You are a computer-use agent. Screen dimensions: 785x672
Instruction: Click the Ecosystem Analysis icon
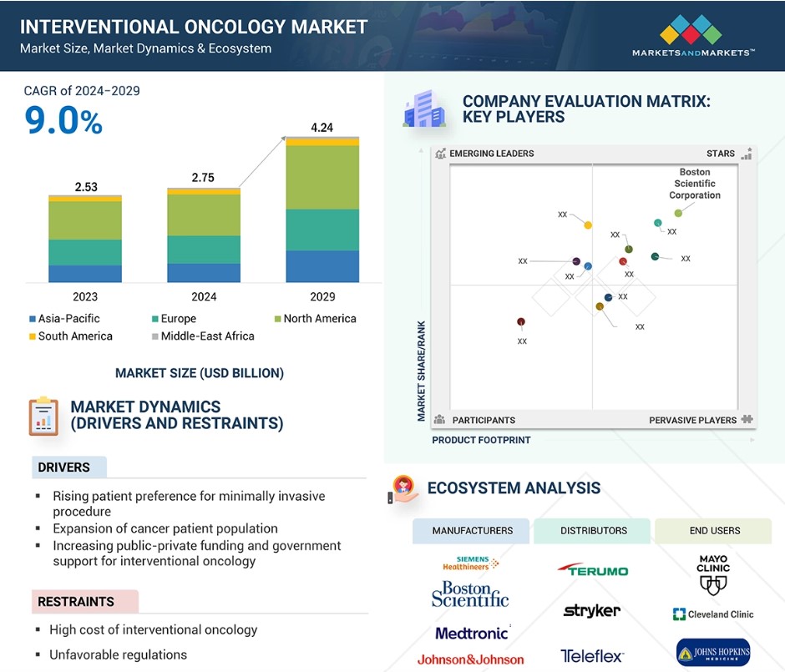403,489
